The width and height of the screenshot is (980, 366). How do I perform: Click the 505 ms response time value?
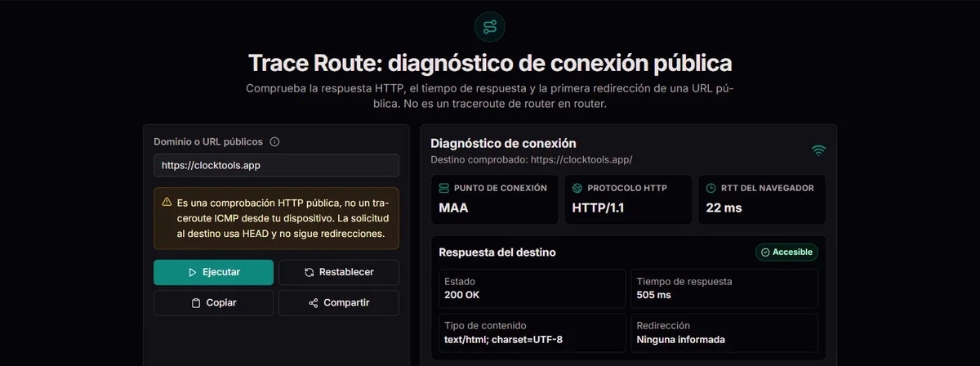pyautogui.click(x=653, y=294)
